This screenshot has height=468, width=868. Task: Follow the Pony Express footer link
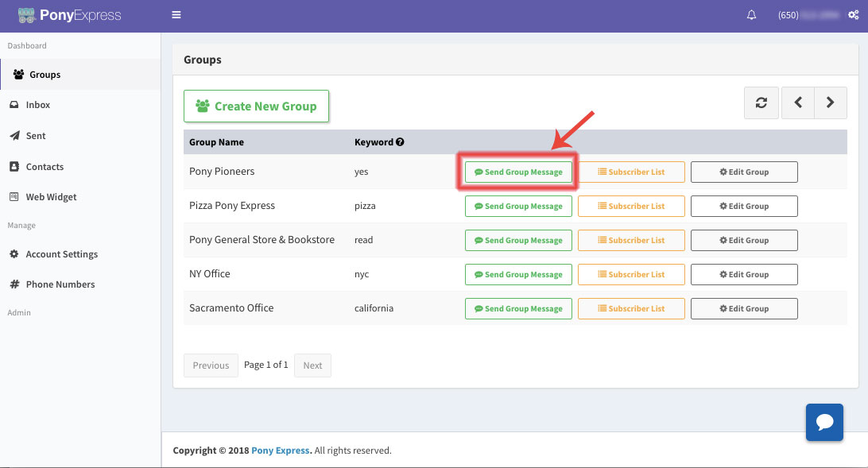click(281, 451)
